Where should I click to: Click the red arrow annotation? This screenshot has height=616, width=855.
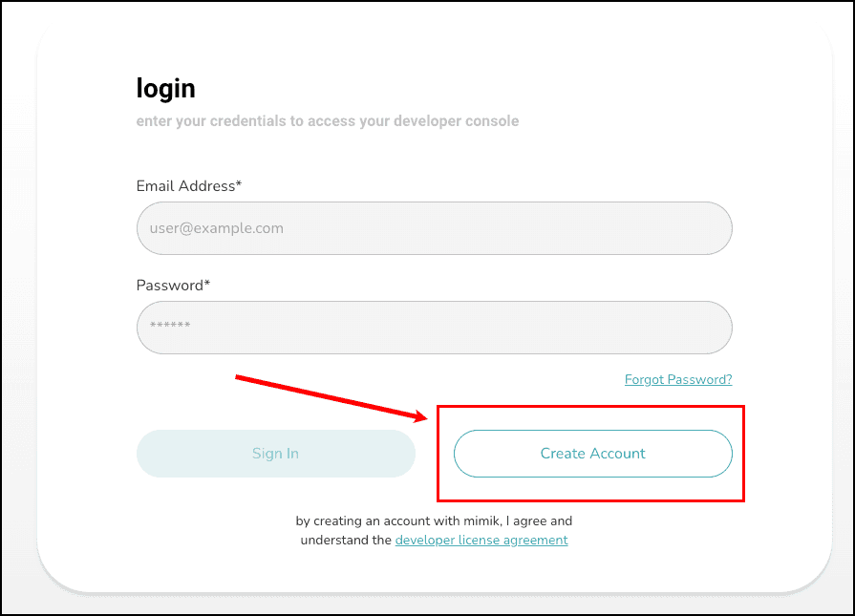331,398
